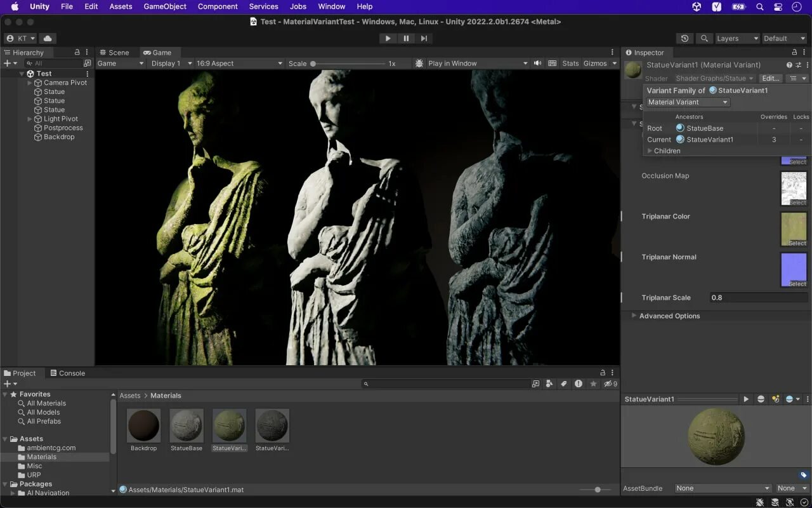Select the Occlusion Map texture thumbnail
Viewport: 812px width, 508px height.
pyautogui.click(x=794, y=189)
